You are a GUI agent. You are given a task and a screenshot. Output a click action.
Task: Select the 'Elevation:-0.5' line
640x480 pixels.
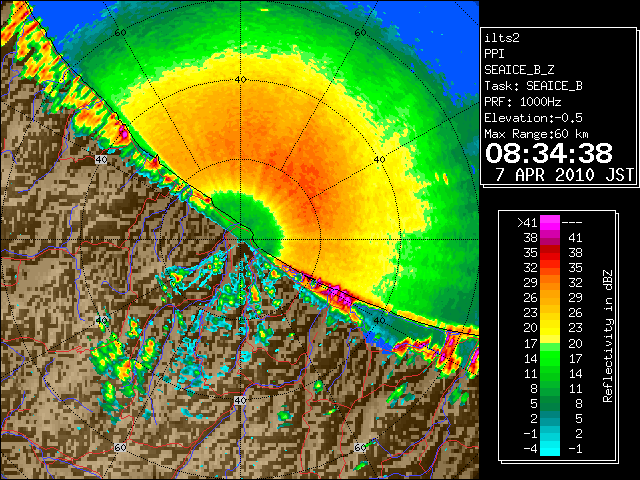coord(533,118)
